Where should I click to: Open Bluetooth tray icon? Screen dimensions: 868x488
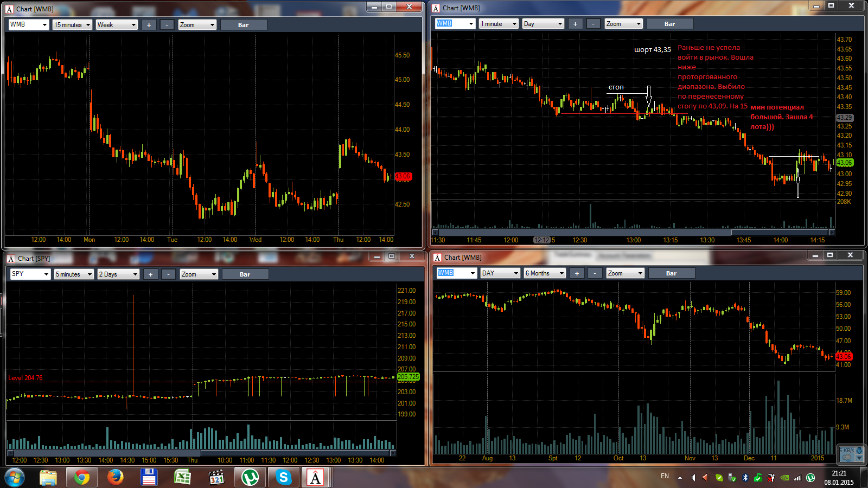(x=745, y=478)
